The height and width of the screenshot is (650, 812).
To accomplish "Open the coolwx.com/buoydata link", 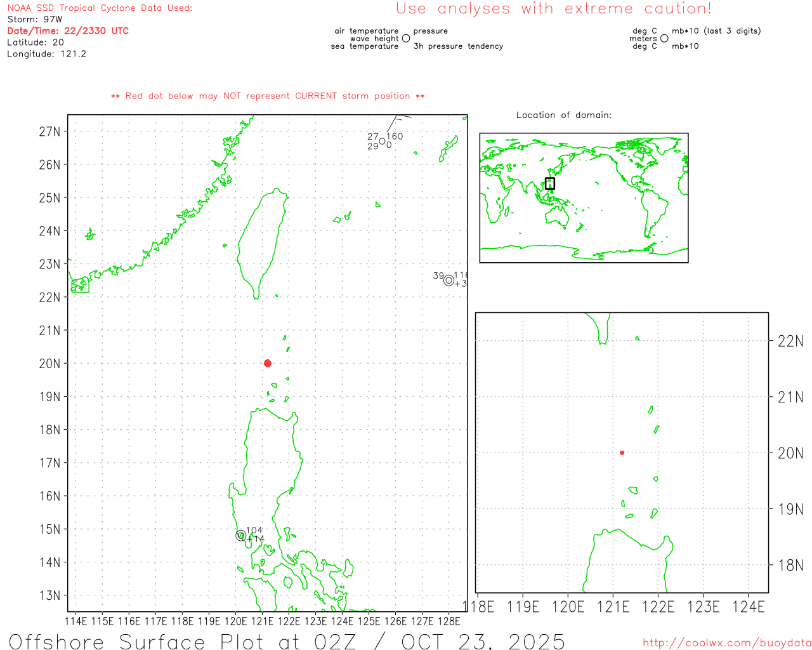I will point(727,643).
